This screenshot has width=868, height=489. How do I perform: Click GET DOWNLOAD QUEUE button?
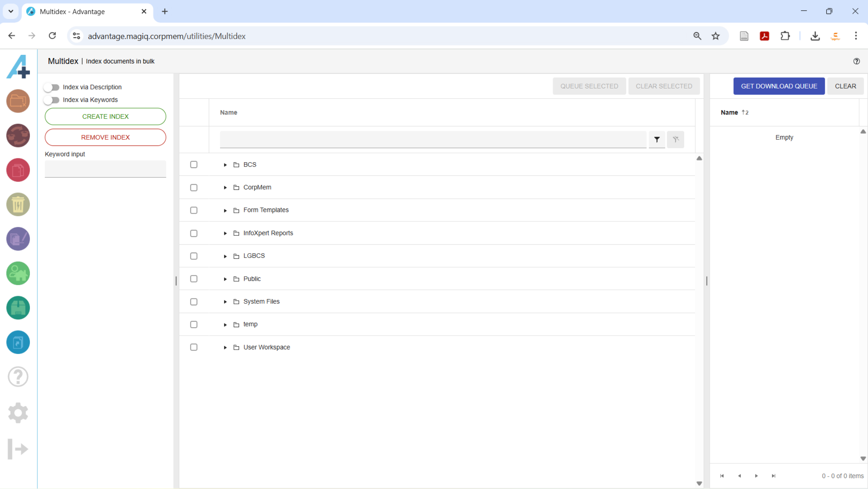click(779, 86)
